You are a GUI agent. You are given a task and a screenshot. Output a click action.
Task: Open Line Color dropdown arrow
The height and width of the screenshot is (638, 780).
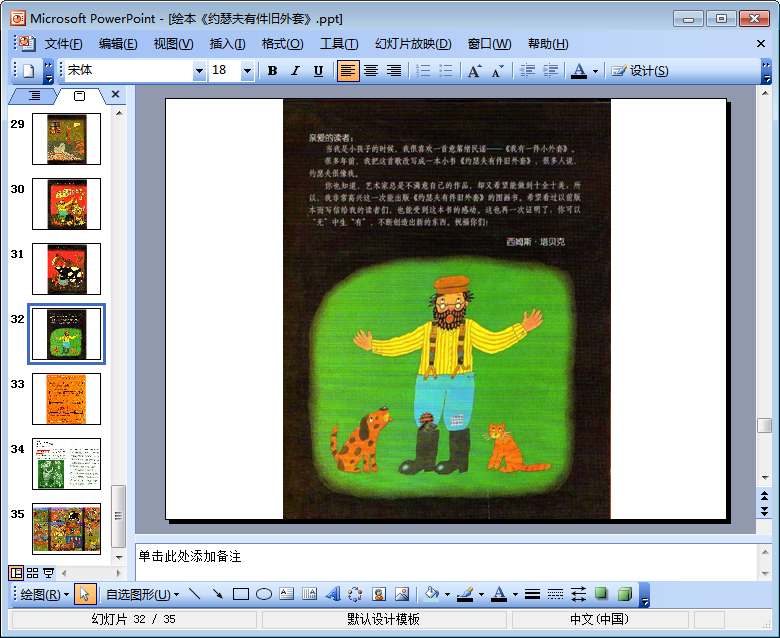coord(481,595)
